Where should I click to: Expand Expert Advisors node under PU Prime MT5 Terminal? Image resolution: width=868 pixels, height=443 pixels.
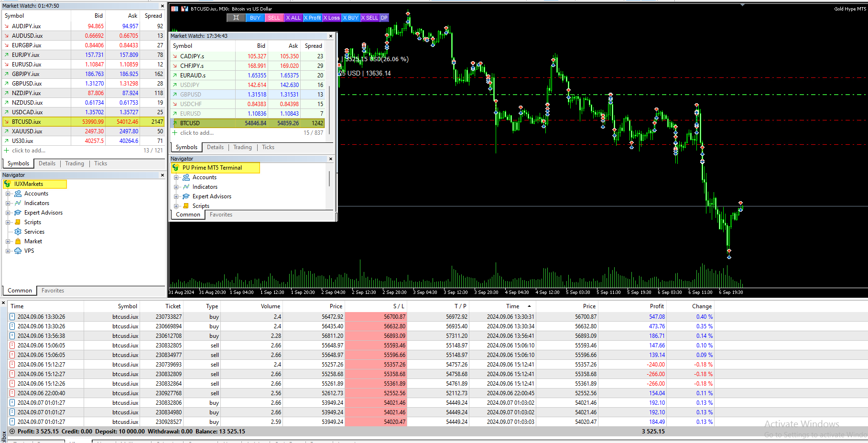176,196
